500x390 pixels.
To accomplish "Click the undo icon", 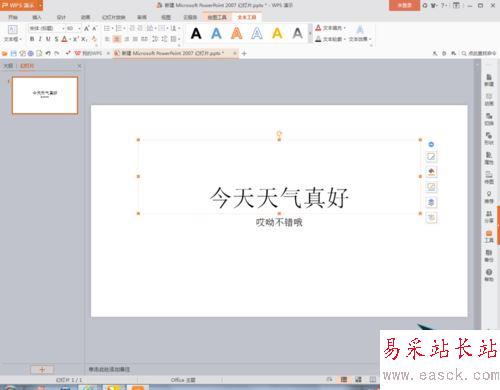I will click(x=48, y=53).
